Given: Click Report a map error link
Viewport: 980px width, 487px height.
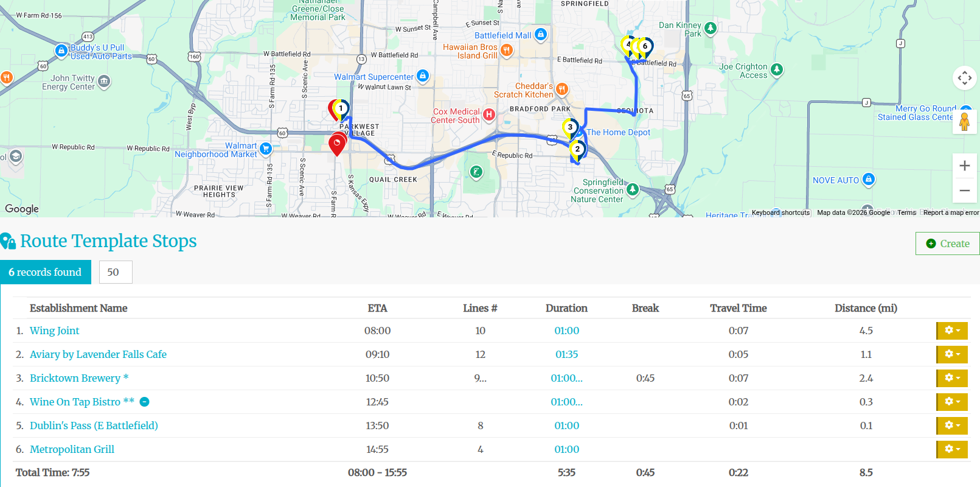Looking at the screenshot, I should [x=951, y=212].
